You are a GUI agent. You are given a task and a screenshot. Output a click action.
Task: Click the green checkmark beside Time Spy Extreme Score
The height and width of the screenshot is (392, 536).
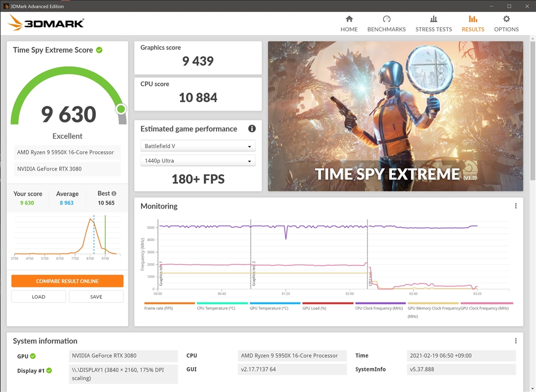pos(99,50)
